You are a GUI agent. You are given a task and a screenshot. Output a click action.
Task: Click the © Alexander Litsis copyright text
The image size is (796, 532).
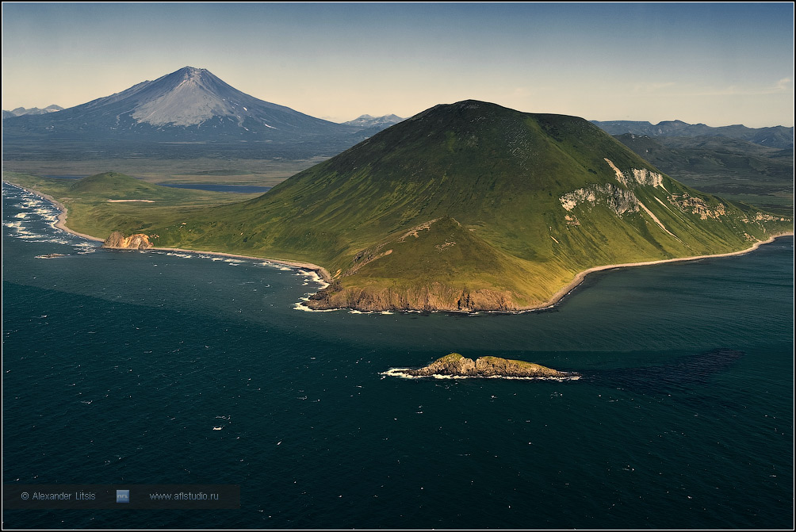pyautogui.click(x=58, y=496)
